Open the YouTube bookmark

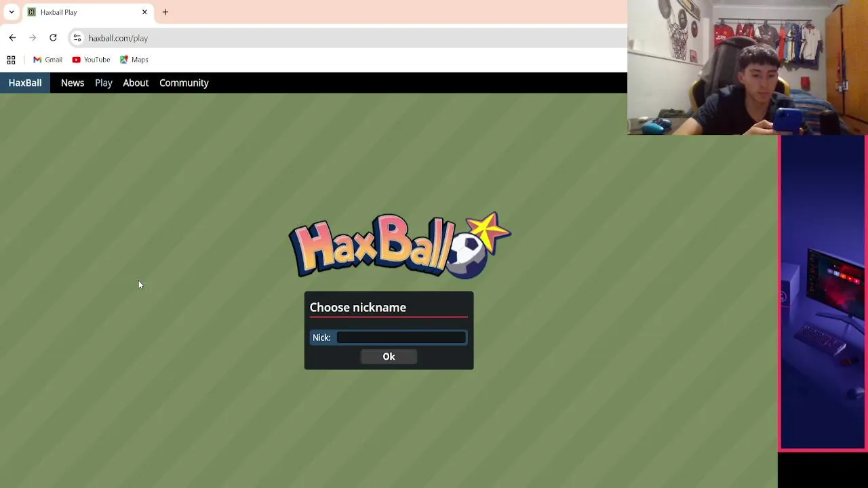coord(91,60)
